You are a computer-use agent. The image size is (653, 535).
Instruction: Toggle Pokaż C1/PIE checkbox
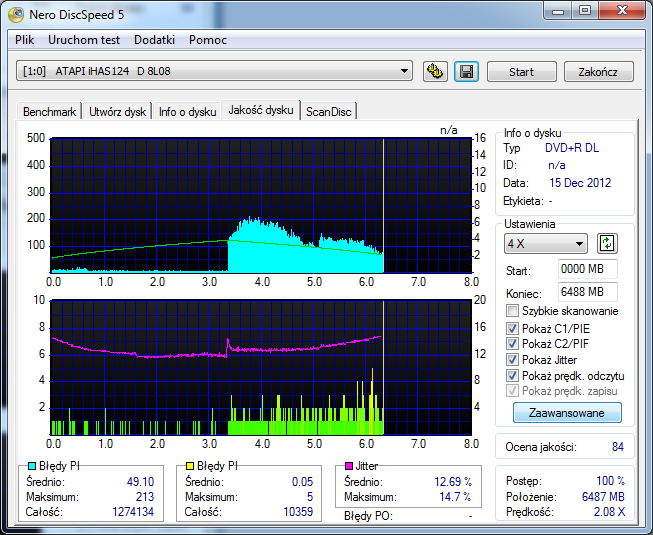512,328
